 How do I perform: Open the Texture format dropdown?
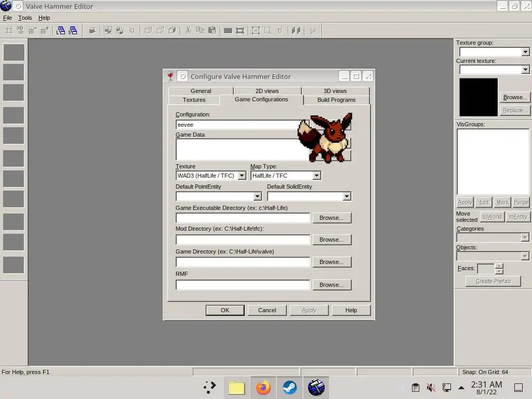(x=242, y=176)
